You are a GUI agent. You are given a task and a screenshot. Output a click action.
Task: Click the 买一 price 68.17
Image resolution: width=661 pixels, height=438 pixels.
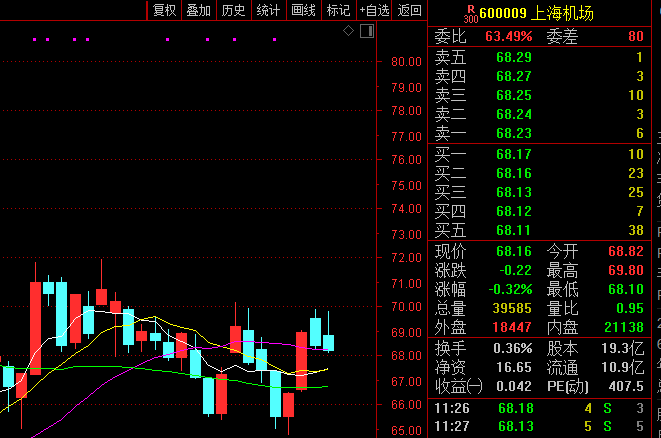click(x=514, y=154)
